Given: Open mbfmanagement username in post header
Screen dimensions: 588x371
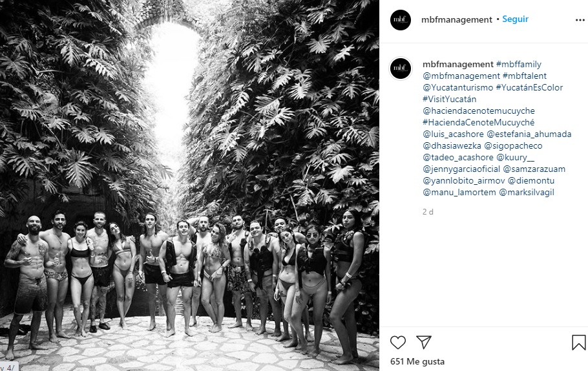Looking at the screenshot, I should pyautogui.click(x=456, y=19).
